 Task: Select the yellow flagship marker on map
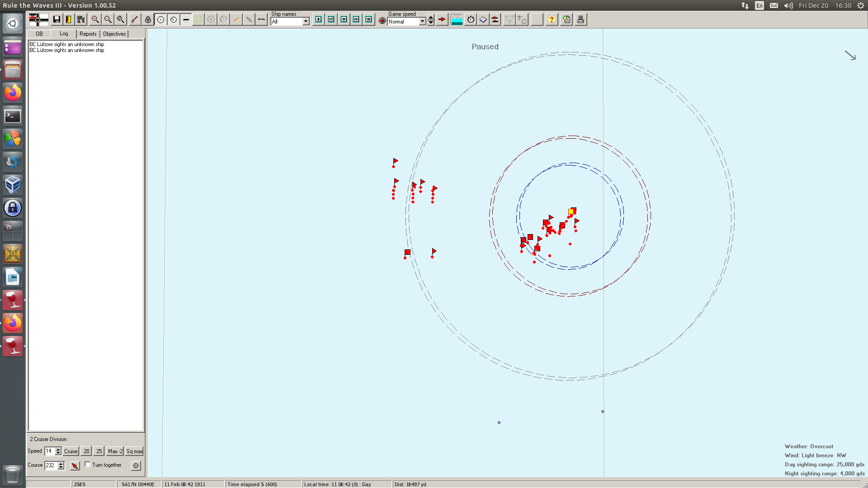coord(571,212)
